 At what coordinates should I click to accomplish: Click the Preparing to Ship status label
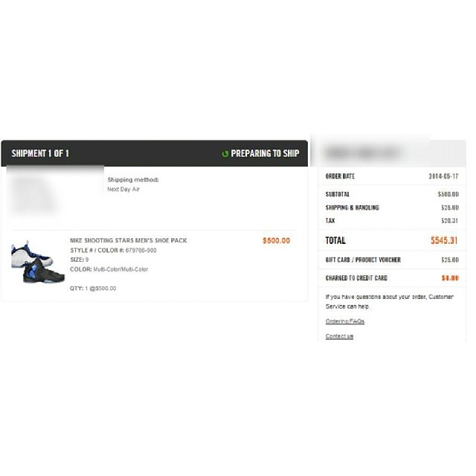point(265,153)
